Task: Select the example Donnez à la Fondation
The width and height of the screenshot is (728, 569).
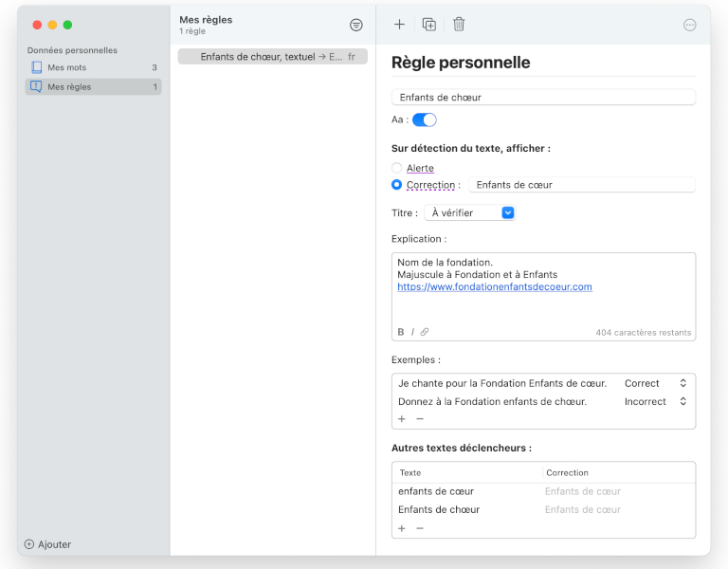Action: click(492, 401)
